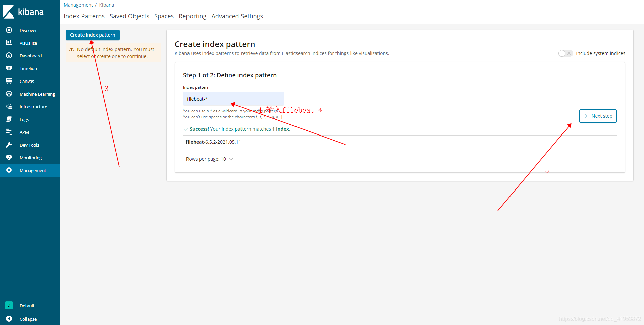Open Dashboard via its gauge icon
644x325 pixels.
[9, 55]
